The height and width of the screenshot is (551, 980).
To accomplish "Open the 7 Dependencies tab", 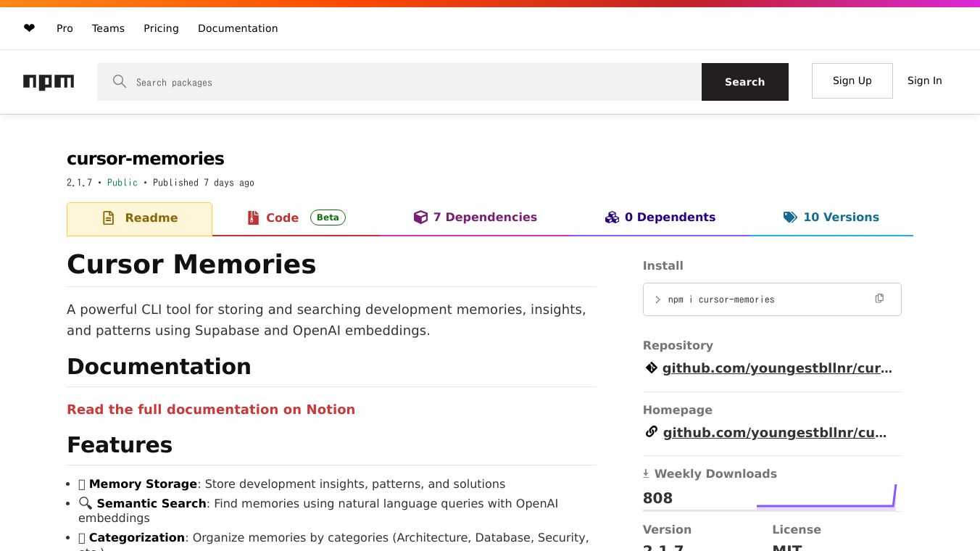I will pyautogui.click(x=476, y=217).
